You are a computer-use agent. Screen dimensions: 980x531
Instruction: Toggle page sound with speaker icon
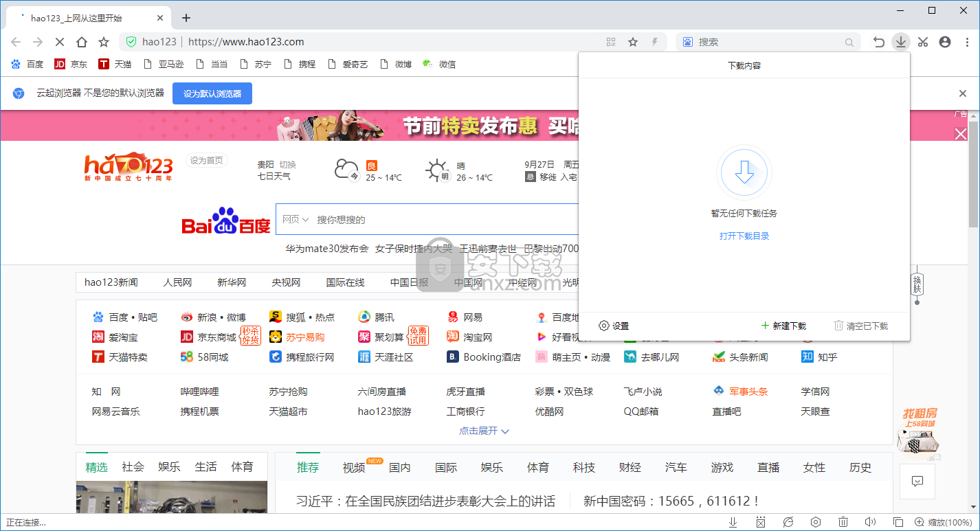(871, 522)
